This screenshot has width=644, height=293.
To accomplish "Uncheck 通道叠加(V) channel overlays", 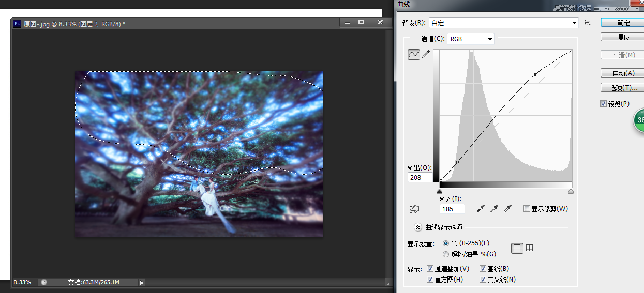I will pyautogui.click(x=430, y=269).
